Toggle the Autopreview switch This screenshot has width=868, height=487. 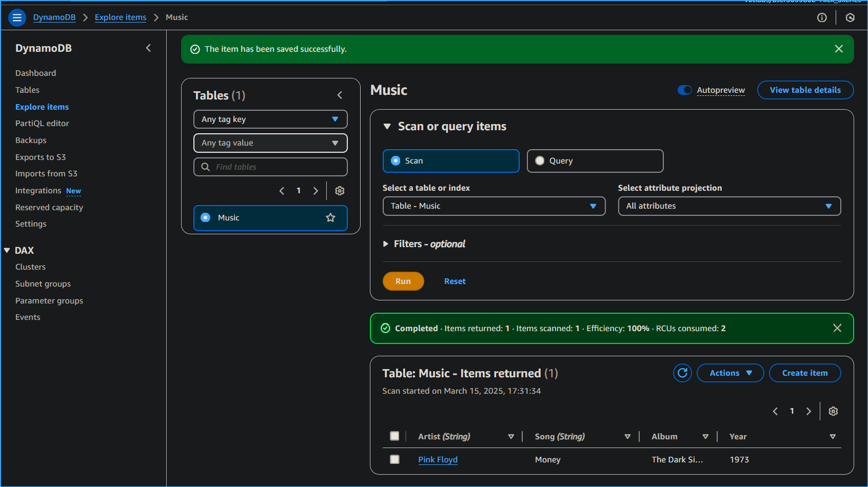[x=684, y=90]
